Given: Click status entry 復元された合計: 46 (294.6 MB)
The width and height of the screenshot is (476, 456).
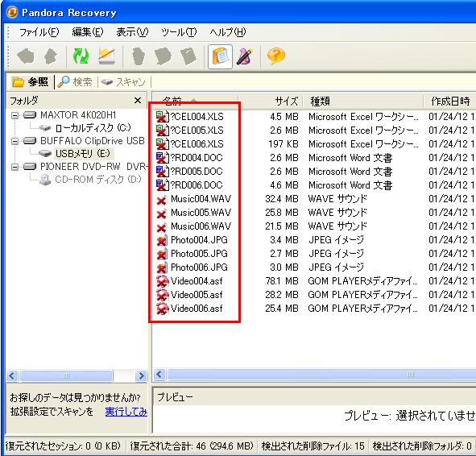Looking at the screenshot, I should click(192, 446).
